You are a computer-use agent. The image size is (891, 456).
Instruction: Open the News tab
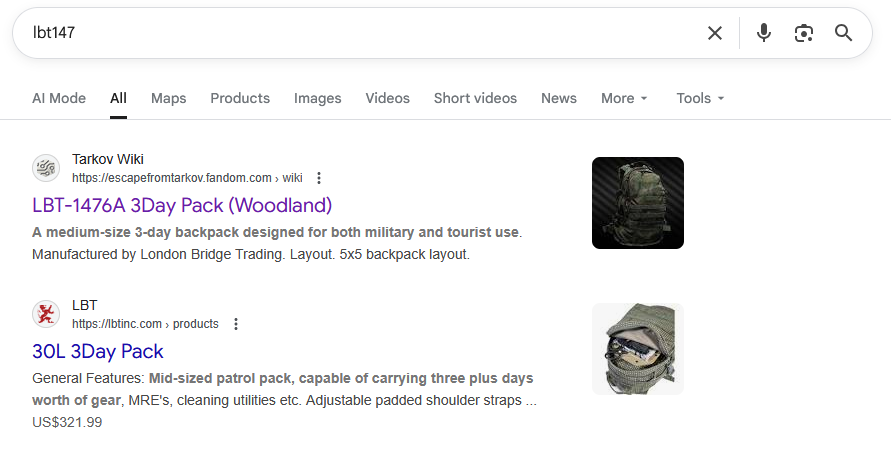pos(559,98)
